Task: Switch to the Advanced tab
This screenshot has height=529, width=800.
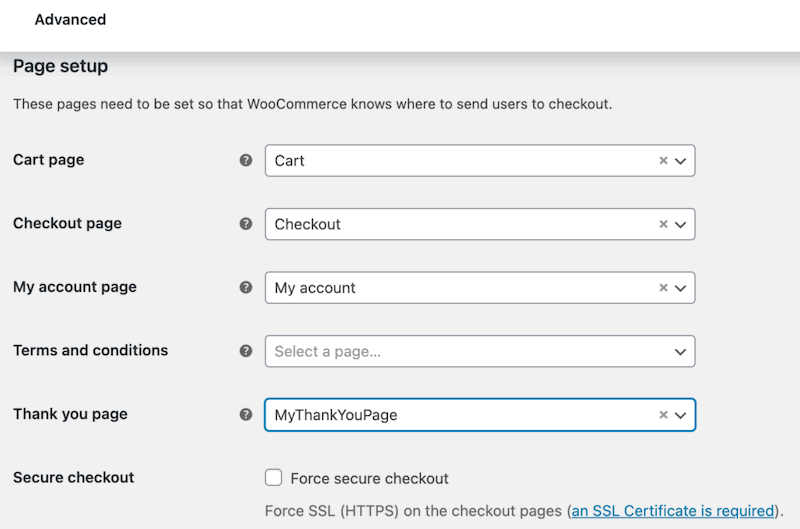Action: click(70, 19)
